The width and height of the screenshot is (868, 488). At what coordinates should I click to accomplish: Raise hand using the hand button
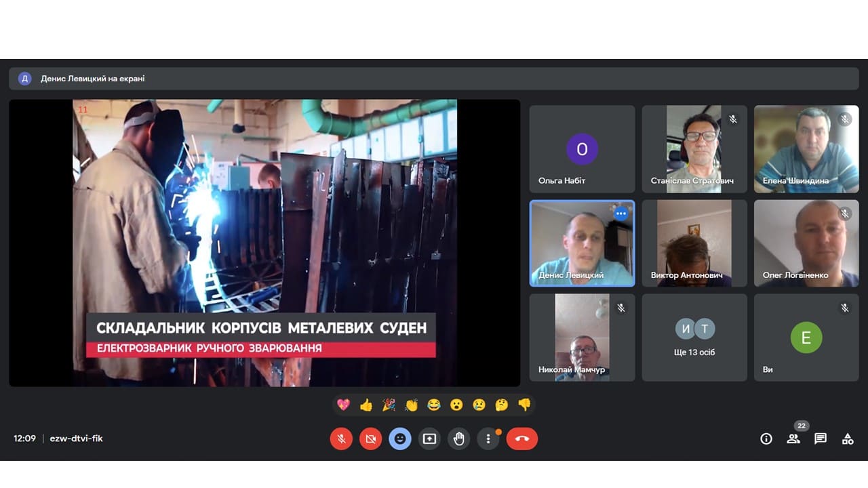pos(459,439)
